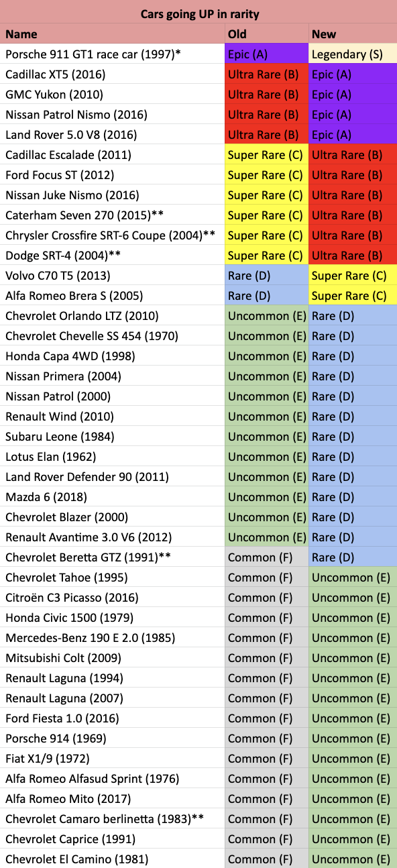Click the Porsche 911 GT1 race car cell
397x868 pixels.
pos(113,54)
